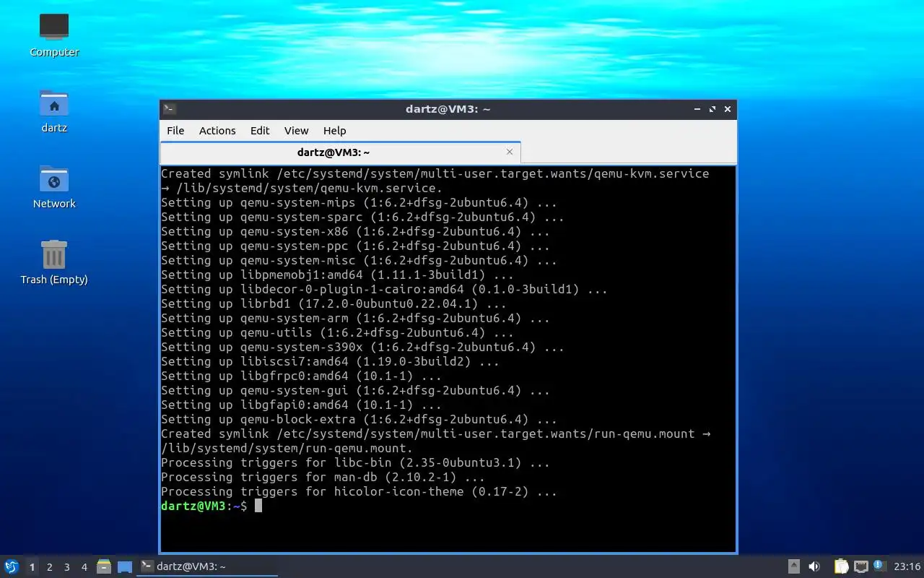Click the 'Setting up librbd1' line

pyautogui.click(x=334, y=303)
